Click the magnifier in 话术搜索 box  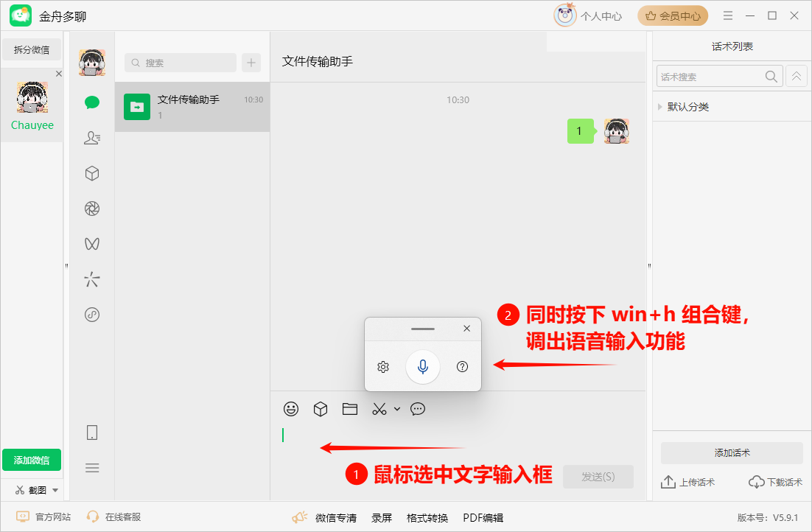(771, 77)
